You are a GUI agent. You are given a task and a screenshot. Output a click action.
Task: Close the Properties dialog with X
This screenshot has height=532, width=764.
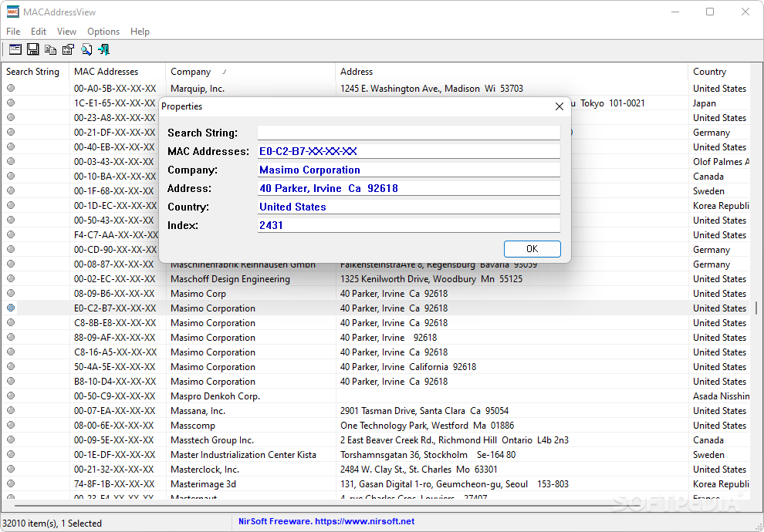(x=559, y=106)
